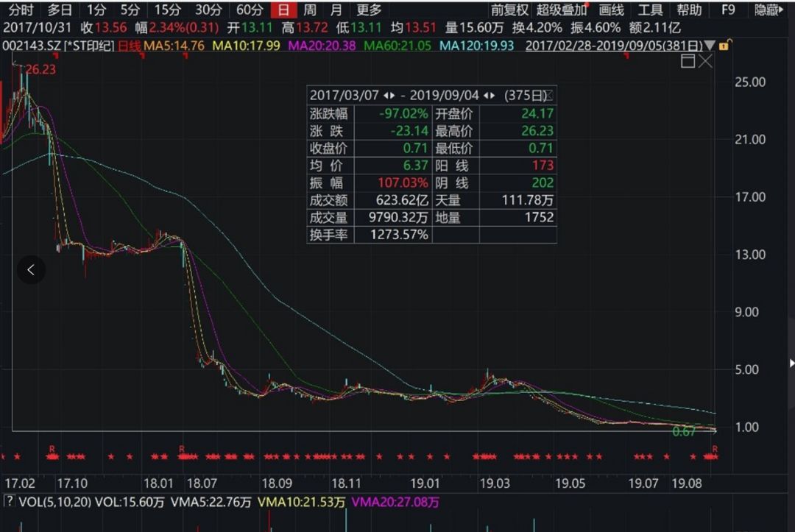Click the 0.67 low price marker on chart

point(684,432)
